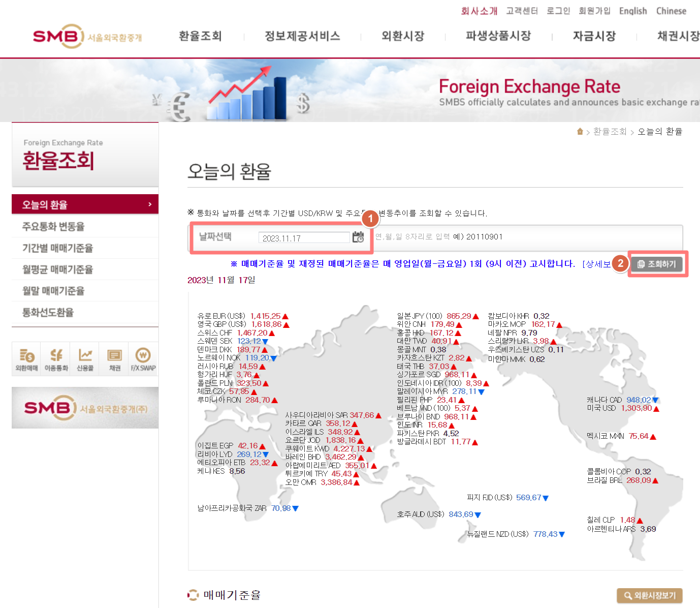Screen dimensions: 700x608
Task: Click the 미국 USD rate 1,303.90
Action: (637, 408)
